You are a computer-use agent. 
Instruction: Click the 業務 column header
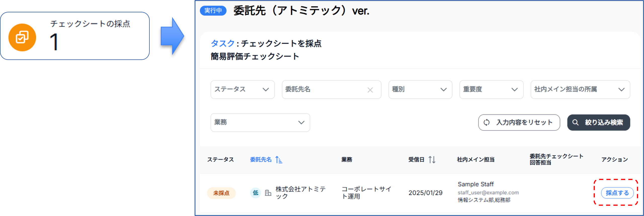347,159
